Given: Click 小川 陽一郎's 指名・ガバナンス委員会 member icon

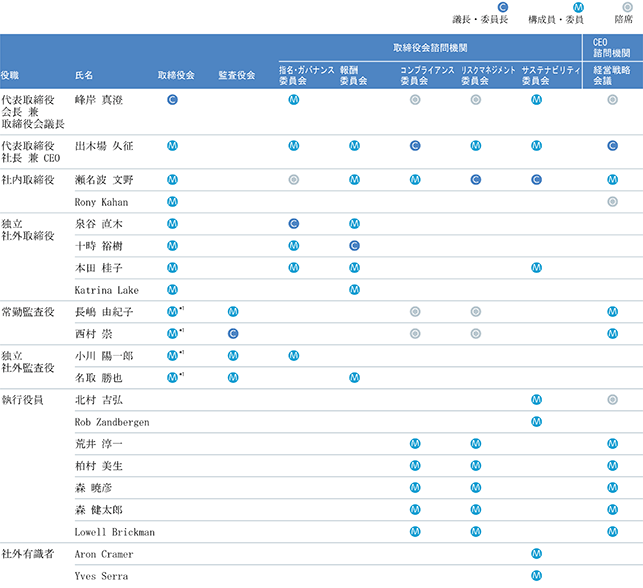Looking at the screenshot, I should [x=294, y=356].
